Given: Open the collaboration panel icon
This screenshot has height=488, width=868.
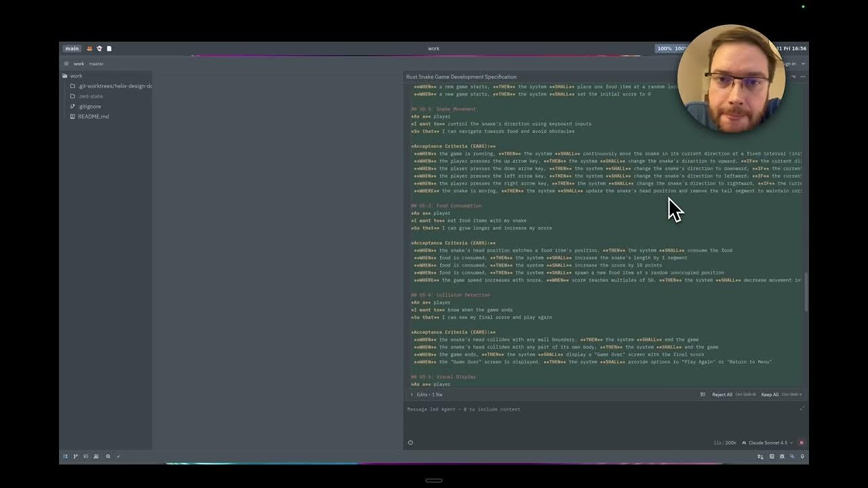Looking at the screenshot, I should coord(96,456).
